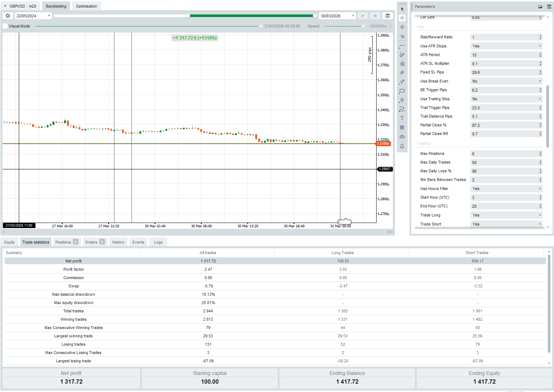The width and height of the screenshot is (554, 392).
Task: Click the speed slider handle
Action: [x=363, y=26]
